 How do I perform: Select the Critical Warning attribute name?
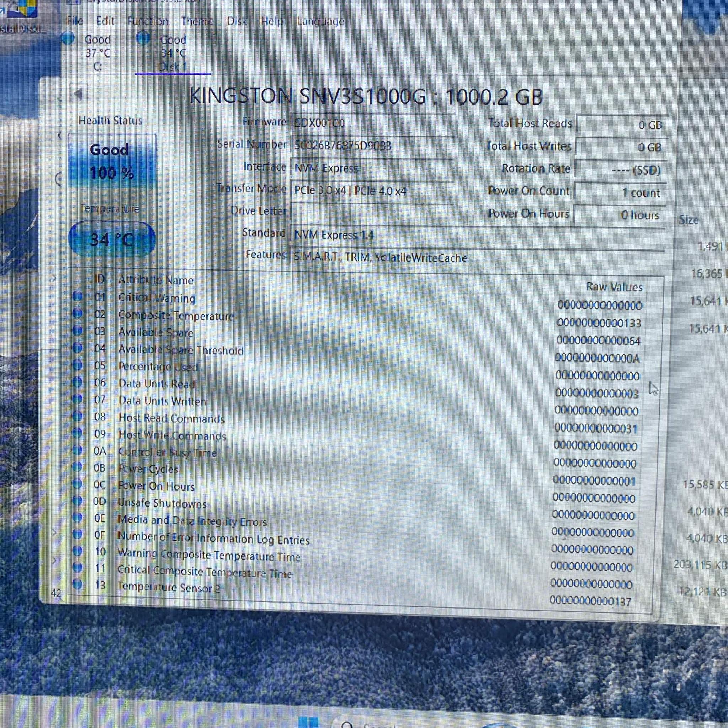157,298
